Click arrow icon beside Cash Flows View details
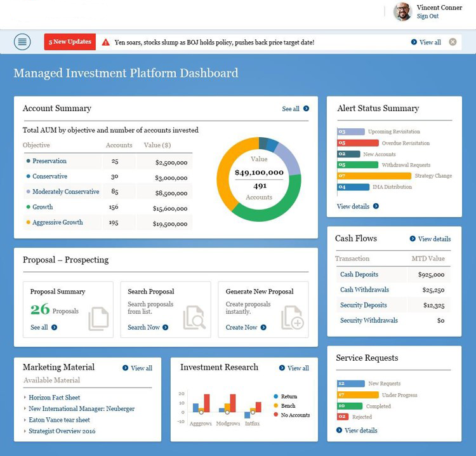The height and width of the screenshot is (456, 476). [x=413, y=239]
